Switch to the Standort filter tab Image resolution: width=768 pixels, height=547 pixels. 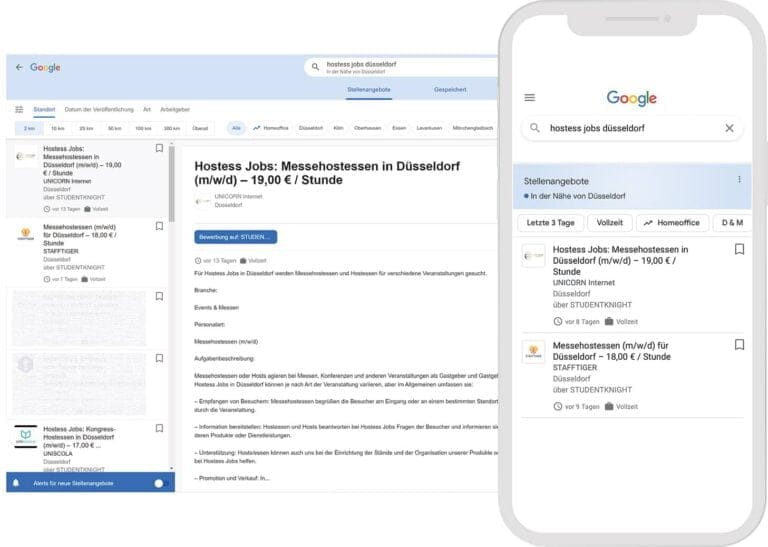pos(44,109)
